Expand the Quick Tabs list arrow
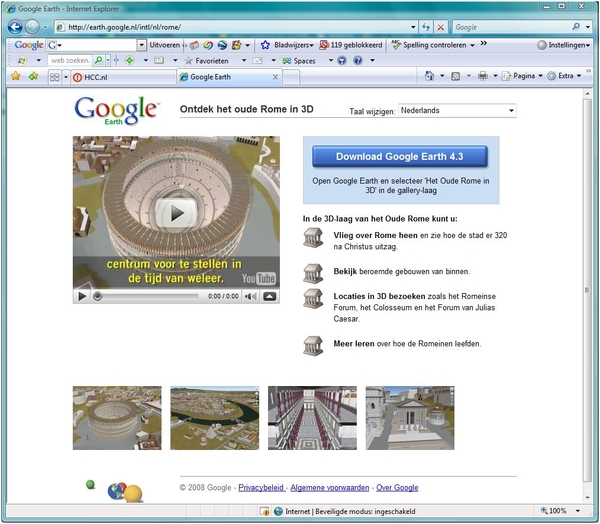The height and width of the screenshot is (524, 600). tap(66, 77)
